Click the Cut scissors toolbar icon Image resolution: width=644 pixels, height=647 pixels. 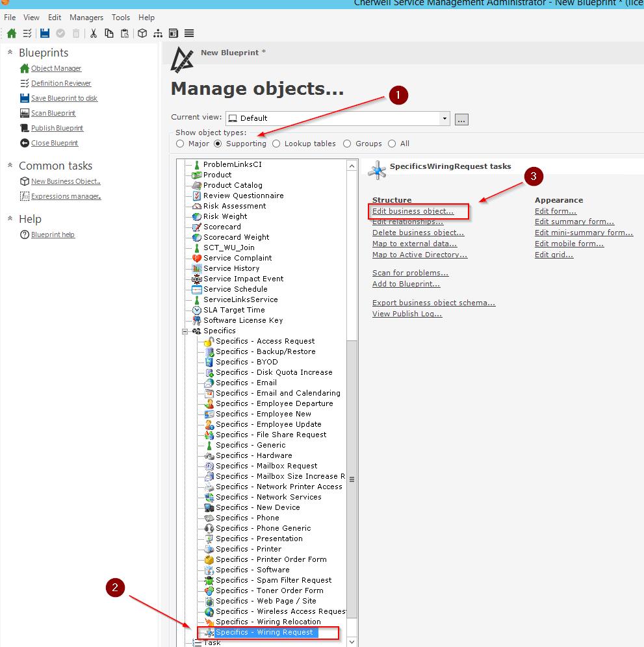[94, 34]
